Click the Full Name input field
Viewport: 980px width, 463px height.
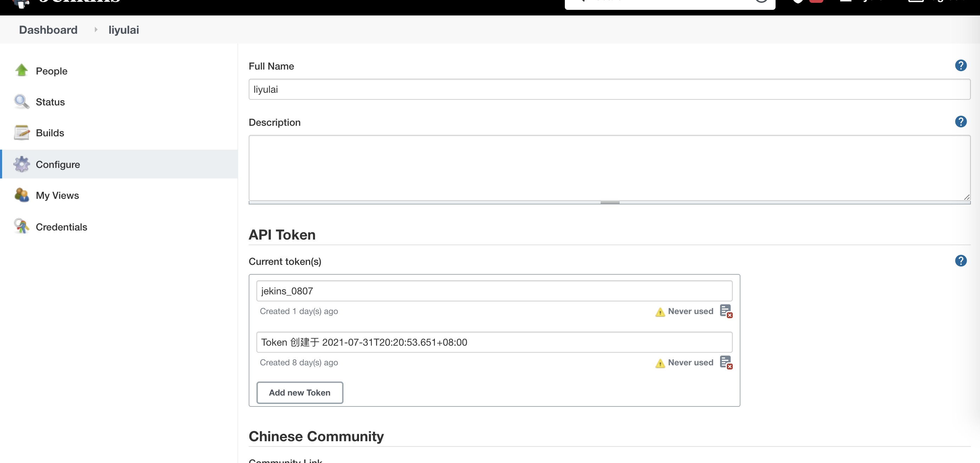(x=609, y=90)
